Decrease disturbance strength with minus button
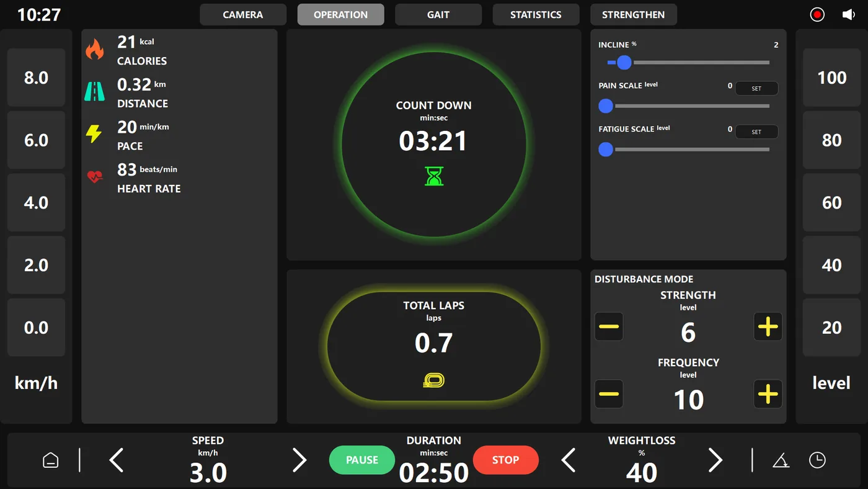 (609, 327)
